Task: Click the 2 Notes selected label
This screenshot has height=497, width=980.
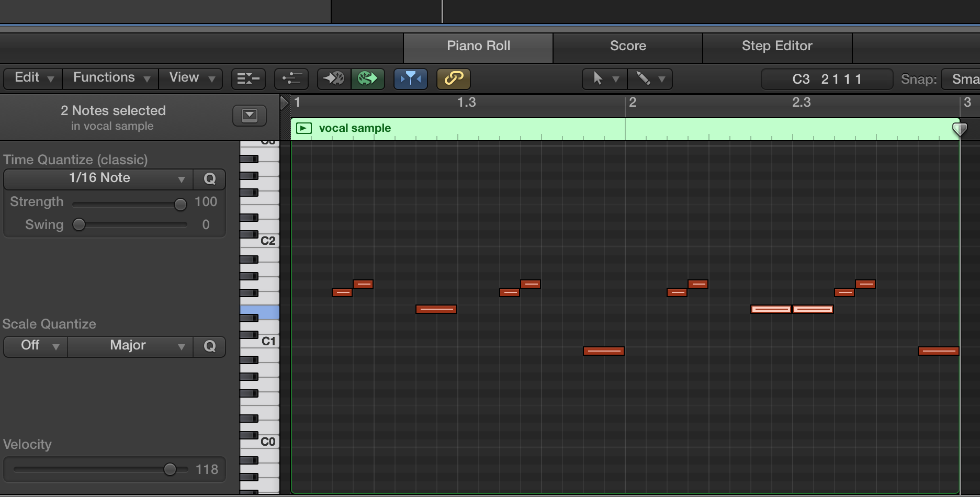Action: coord(113,111)
